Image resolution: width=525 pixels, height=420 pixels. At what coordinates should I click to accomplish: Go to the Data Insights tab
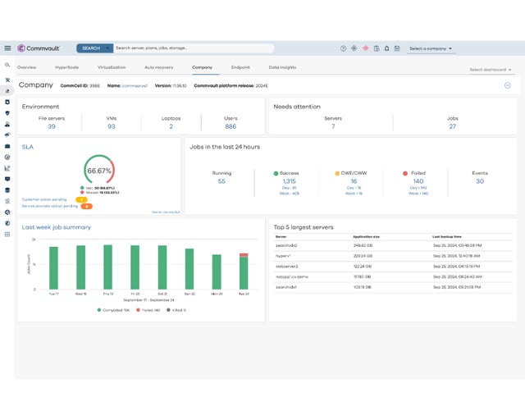tap(282, 67)
